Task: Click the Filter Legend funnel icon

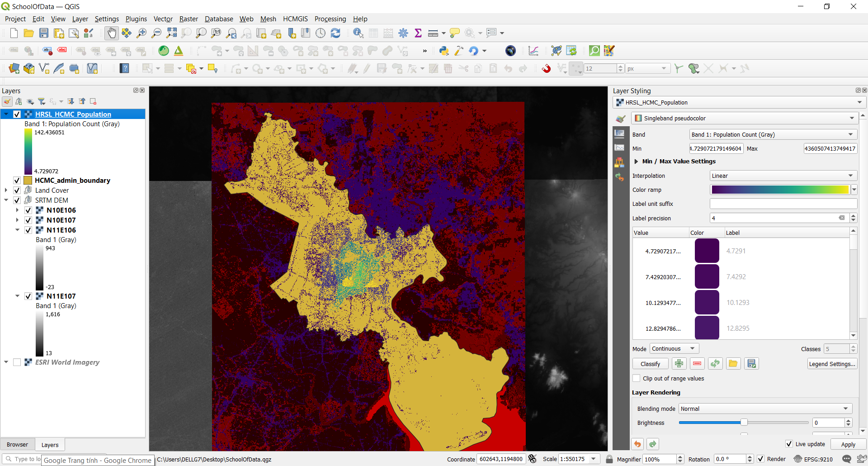Action: 42,101
